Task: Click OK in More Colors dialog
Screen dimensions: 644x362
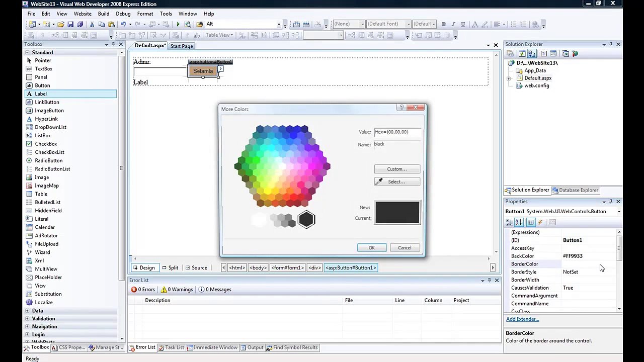Action: (x=372, y=248)
